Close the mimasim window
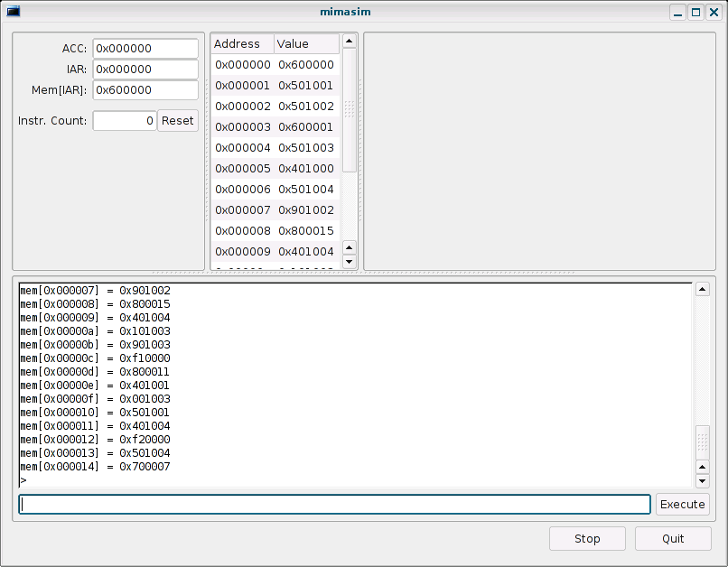Viewport: 728px width, 567px height. 713,12
